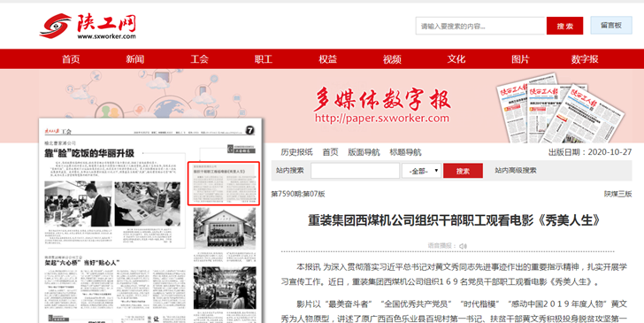Click the page number 7 badge on newspaper
The image size is (644, 323).
coord(249,130)
